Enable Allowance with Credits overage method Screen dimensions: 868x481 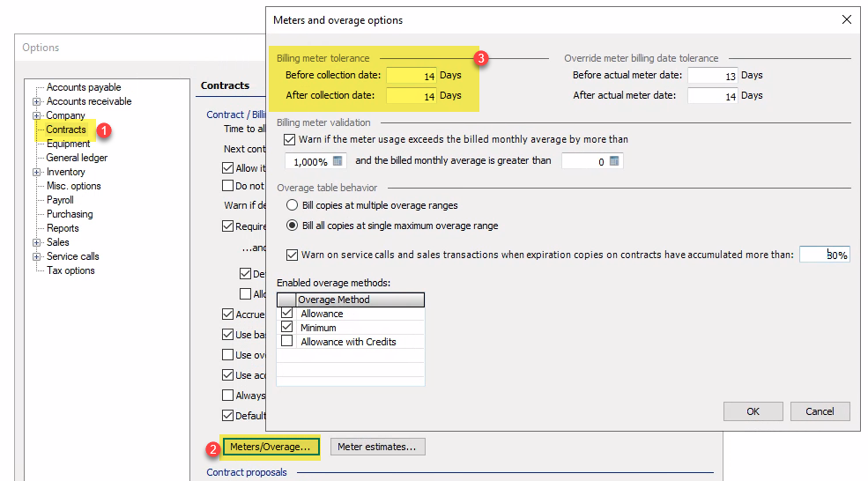[286, 342]
